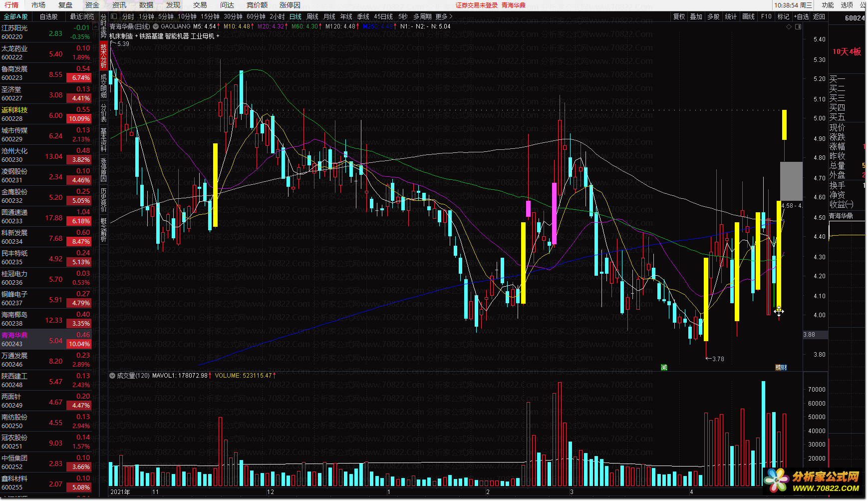Switch chart to the 1分钟 period

click(146, 16)
